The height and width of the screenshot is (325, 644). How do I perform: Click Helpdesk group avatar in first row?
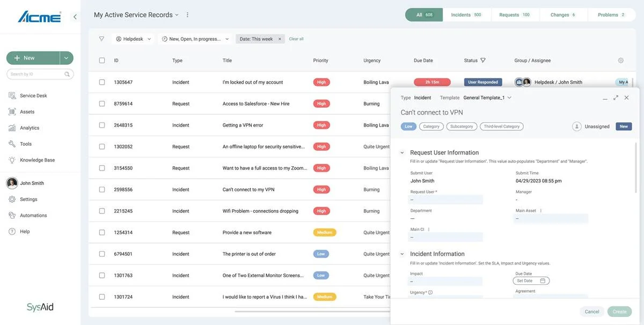[519, 82]
